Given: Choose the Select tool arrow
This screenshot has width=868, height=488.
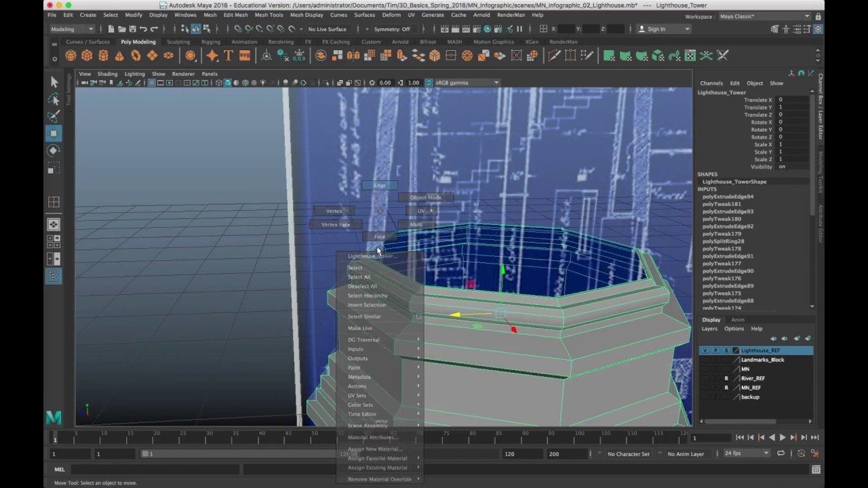Looking at the screenshot, I should (x=54, y=82).
